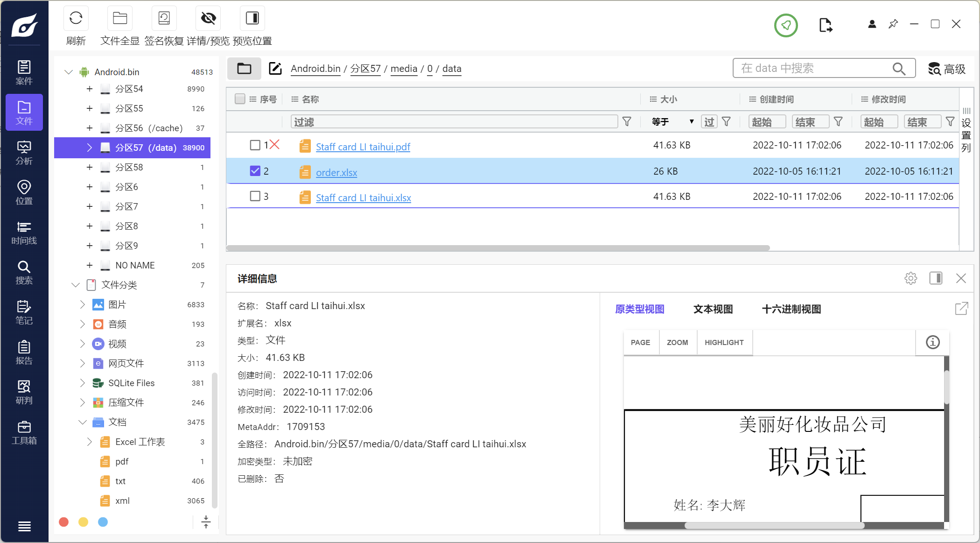Check the box for row 3 Staff card xlsx
Viewport: 980px width, 543px height.
pos(255,196)
